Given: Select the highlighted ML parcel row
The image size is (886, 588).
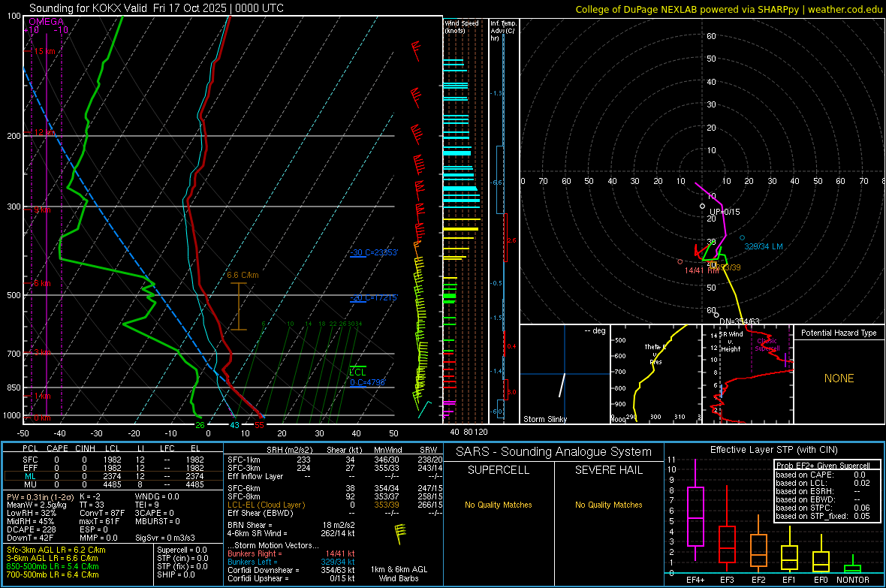Looking at the screenshot, I should pyautogui.click(x=113, y=476).
